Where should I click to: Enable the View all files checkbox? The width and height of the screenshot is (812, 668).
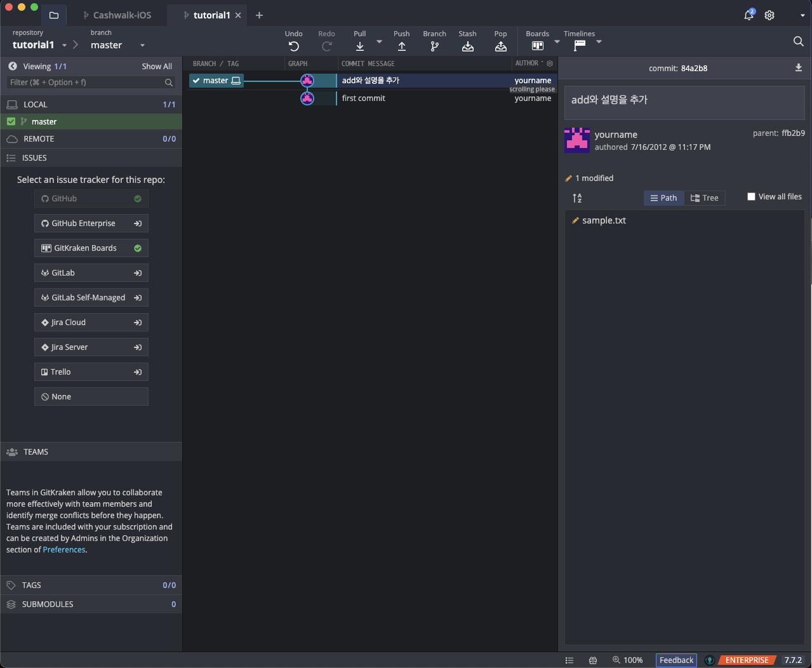(752, 197)
